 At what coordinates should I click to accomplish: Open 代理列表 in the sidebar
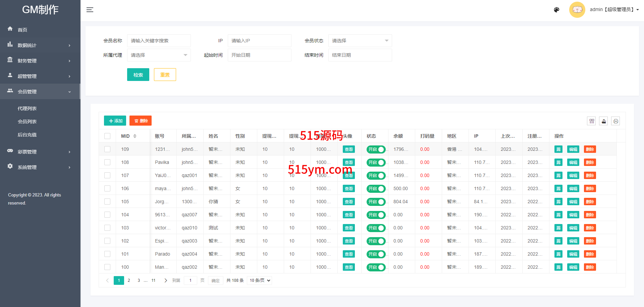[x=27, y=108]
